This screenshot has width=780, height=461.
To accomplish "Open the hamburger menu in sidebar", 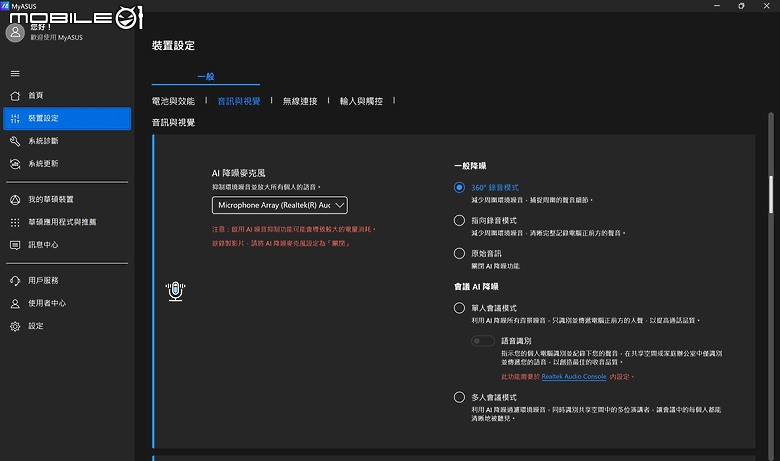I will pyautogui.click(x=15, y=74).
